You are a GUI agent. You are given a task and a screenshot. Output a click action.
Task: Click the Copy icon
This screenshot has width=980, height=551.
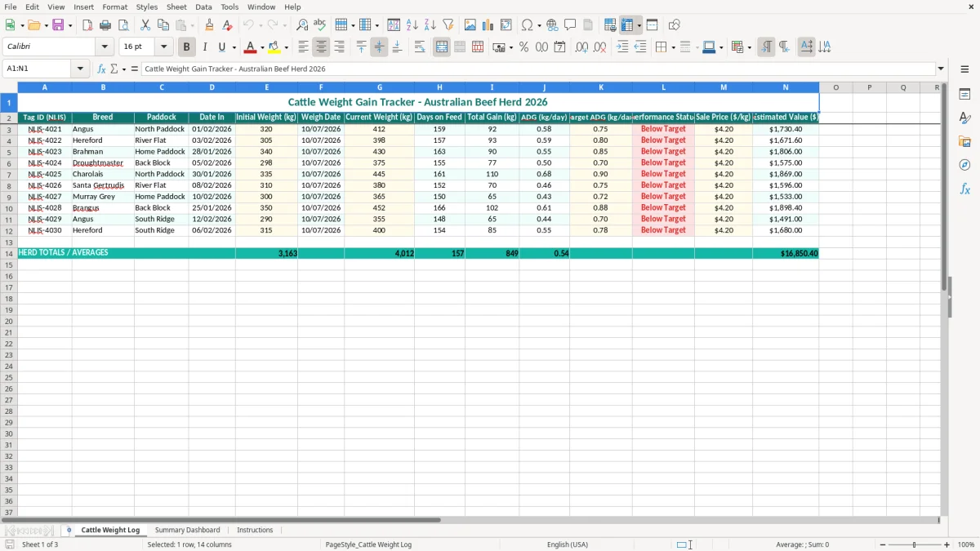(163, 25)
